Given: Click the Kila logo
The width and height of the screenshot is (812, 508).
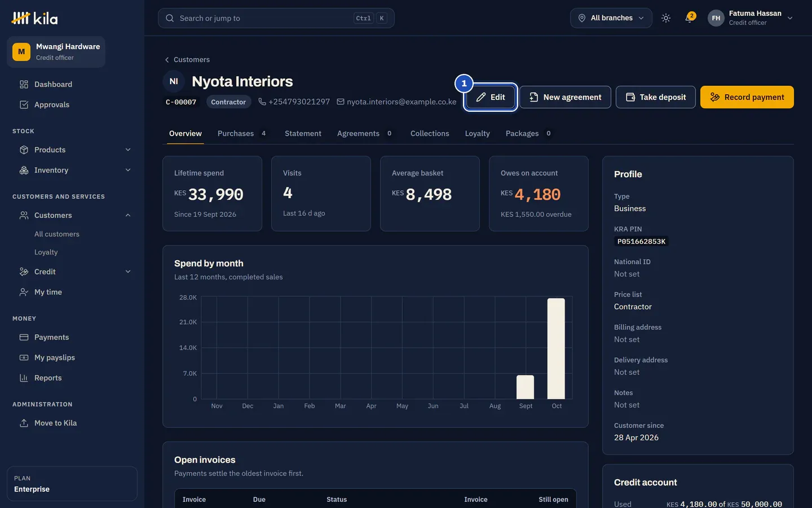Looking at the screenshot, I should click(x=34, y=18).
